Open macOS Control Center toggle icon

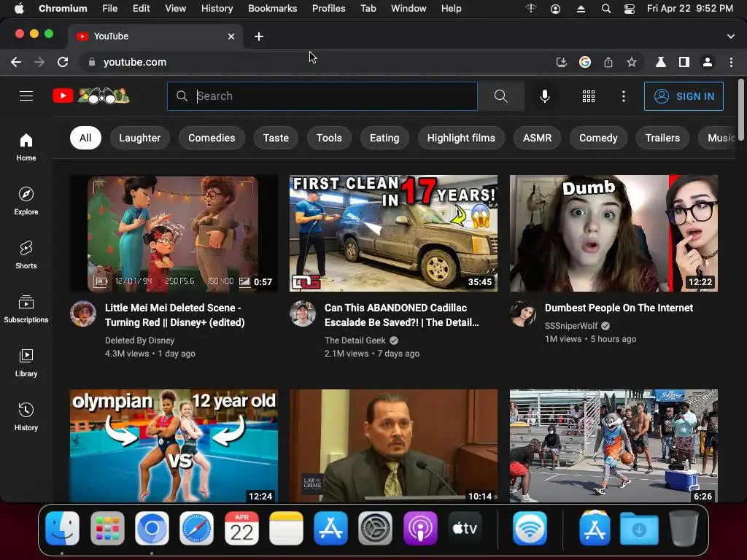pyautogui.click(x=630, y=9)
